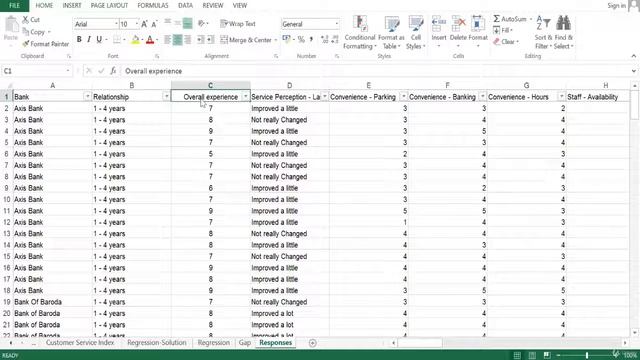Viewport: 640px width, 360px height.
Task: Click the Insert Function fx icon
Action: click(113, 71)
